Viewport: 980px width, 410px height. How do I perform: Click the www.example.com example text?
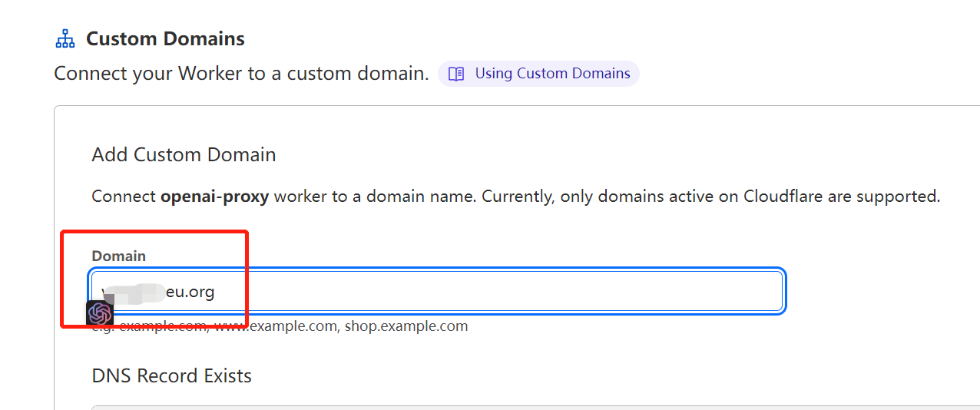tap(276, 326)
